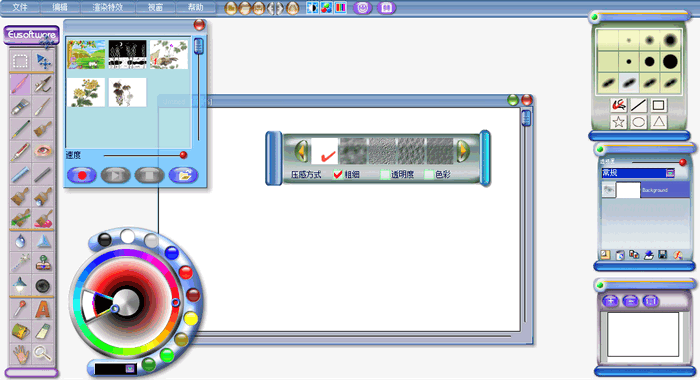
Task: Open the 渲染特效 menu
Action: [108, 7]
